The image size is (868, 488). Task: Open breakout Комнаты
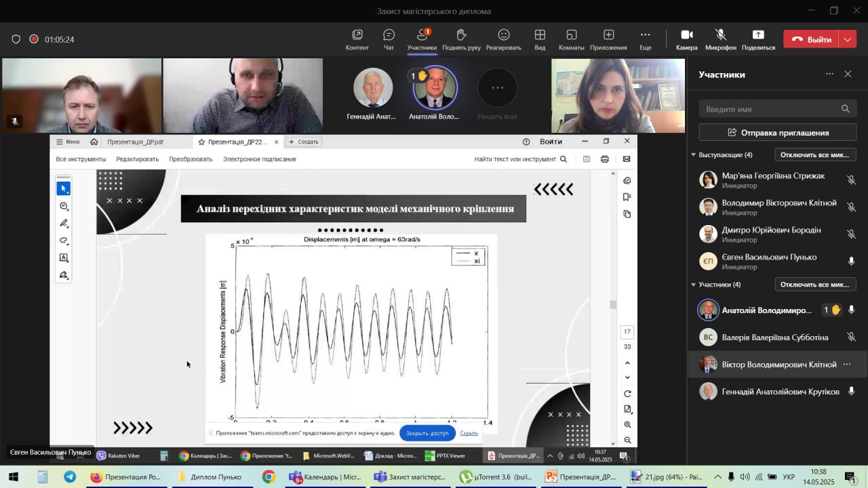click(x=572, y=39)
